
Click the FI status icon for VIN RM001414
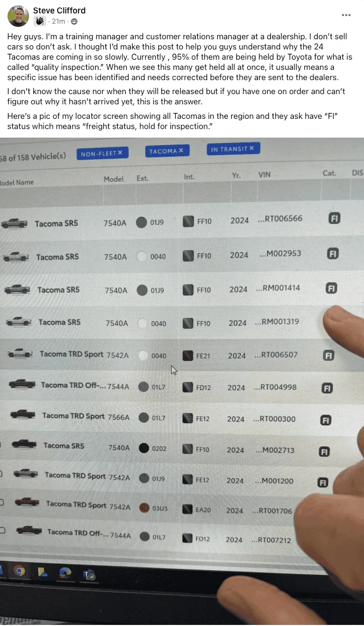pos(331,288)
